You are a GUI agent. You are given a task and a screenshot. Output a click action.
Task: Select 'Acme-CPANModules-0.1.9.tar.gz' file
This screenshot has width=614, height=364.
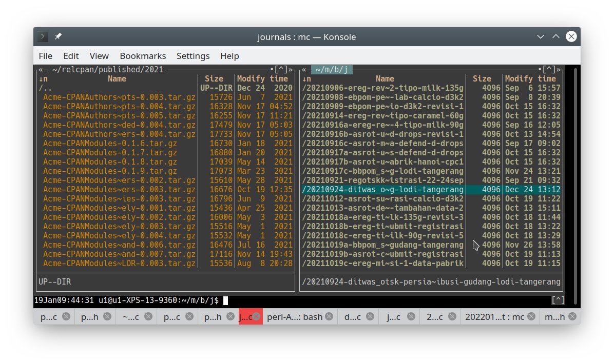165,171
